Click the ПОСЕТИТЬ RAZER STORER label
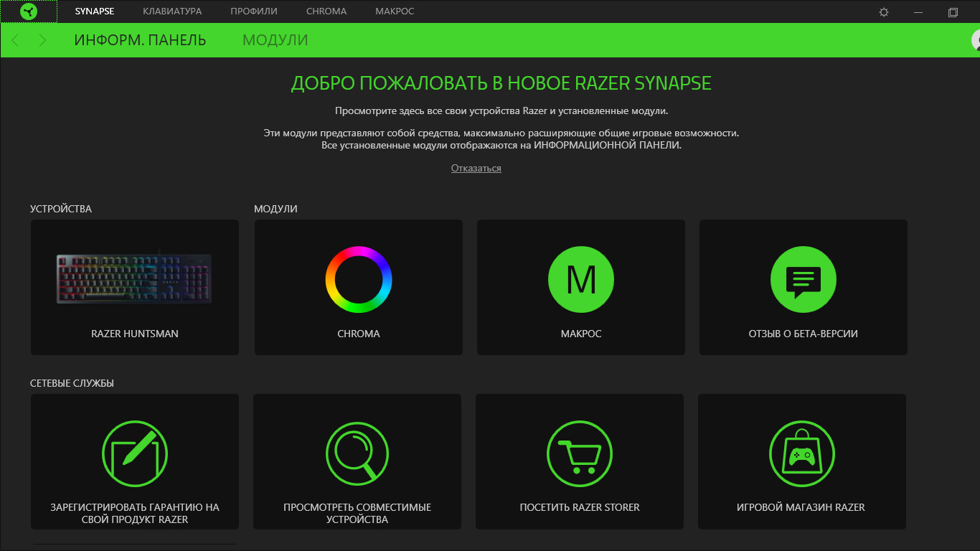980x551 pixels. [x=580, y=507]
